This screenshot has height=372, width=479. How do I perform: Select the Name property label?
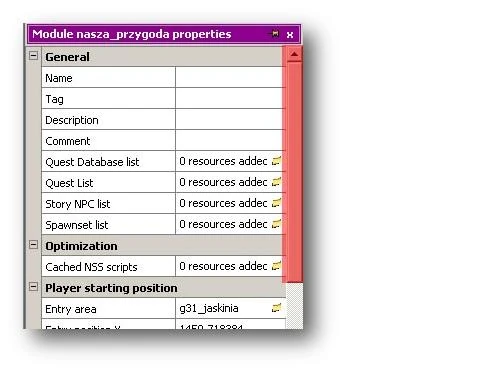(59, 78)
